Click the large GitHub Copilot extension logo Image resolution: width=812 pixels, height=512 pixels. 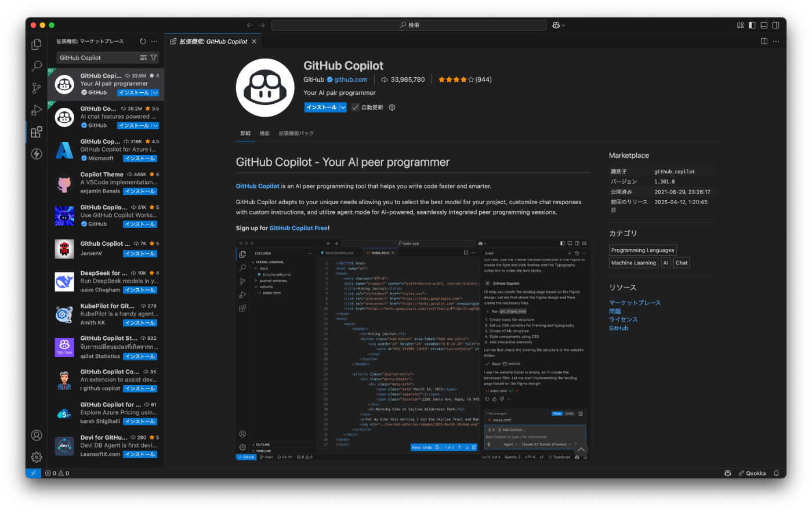point(265,88)
